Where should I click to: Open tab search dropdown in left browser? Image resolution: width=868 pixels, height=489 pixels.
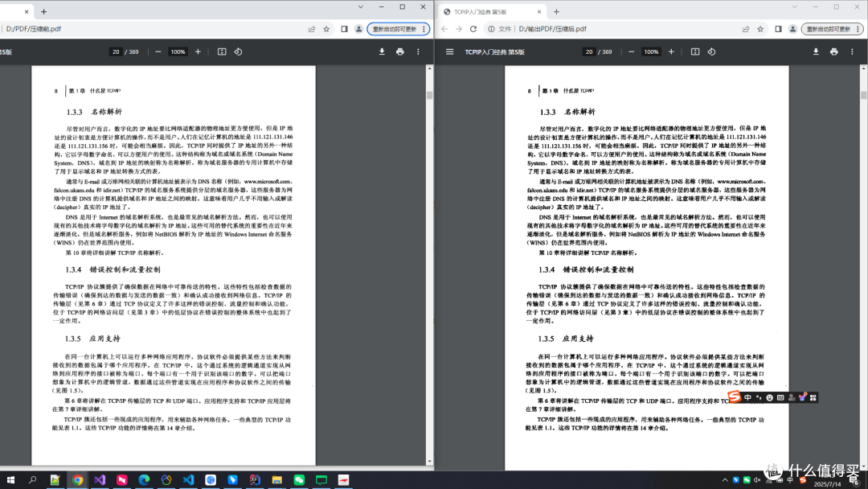(360, 7)
